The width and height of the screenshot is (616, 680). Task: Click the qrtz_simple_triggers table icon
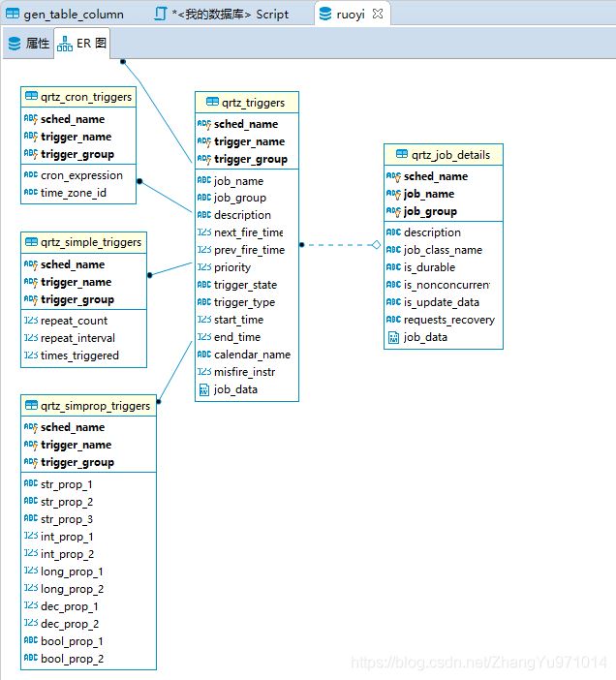(31, 241)
